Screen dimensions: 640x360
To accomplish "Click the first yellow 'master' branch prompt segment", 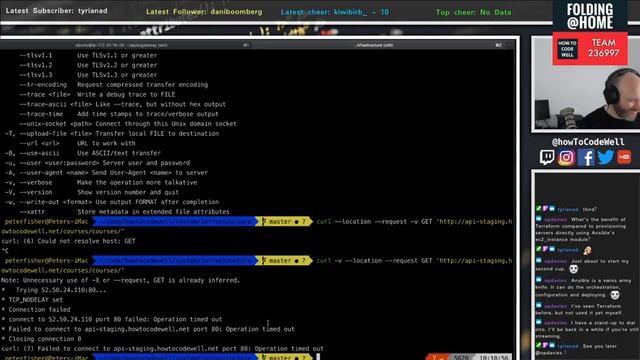I will point(284,222).
